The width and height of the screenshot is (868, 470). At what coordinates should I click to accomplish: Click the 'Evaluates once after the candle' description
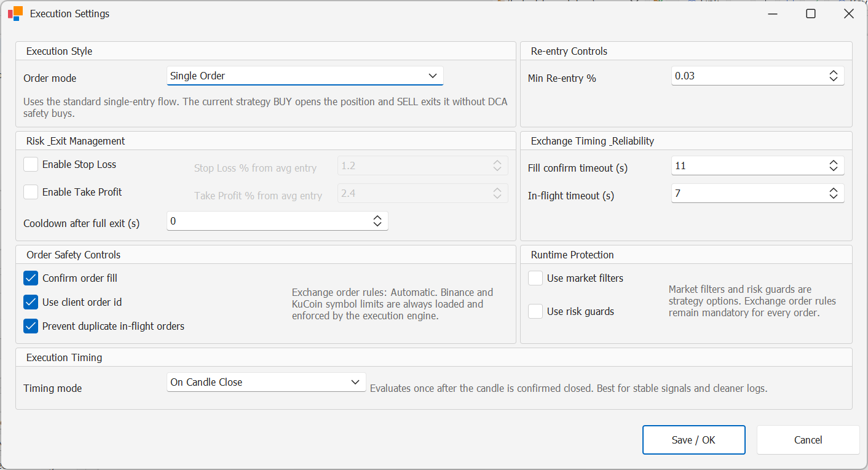[x=569, y=388]
